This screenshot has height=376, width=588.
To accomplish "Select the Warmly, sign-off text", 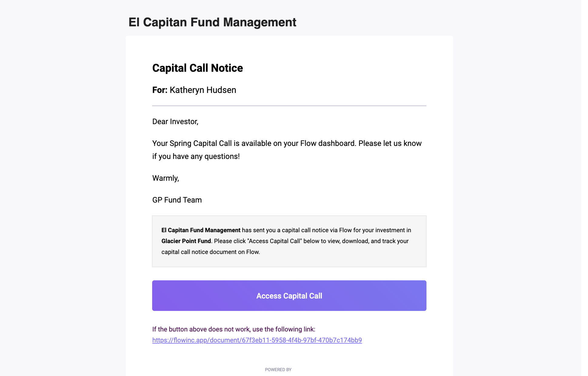I will point(165,178).
